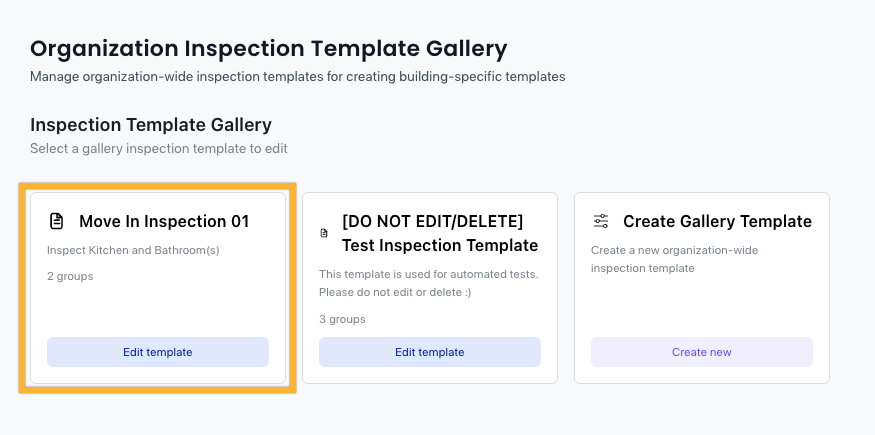Screen dimensions: 875x435
Task: Click the automated tests template description
Action: 429,283
